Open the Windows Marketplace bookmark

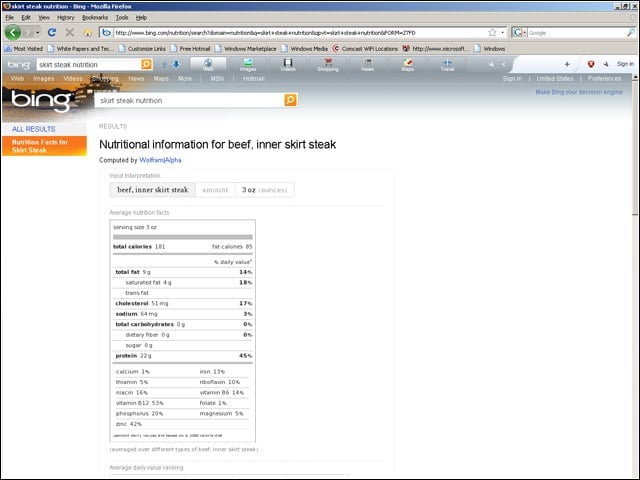pos(246,49)
